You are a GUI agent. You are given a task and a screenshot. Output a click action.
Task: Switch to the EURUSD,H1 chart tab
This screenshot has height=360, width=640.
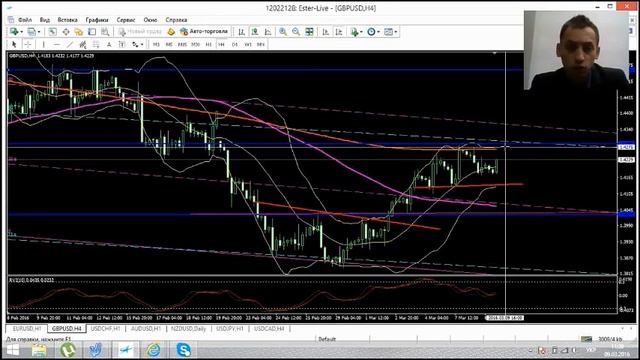(27, 329)
